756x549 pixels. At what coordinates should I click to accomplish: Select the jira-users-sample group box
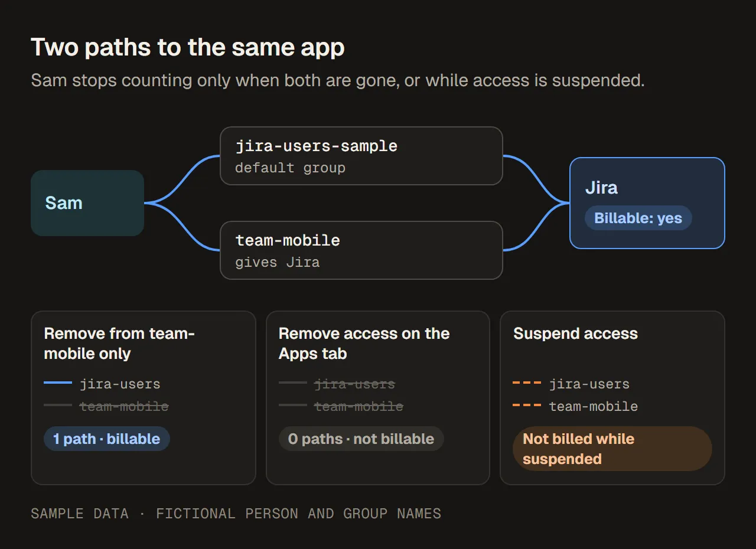click(361, 156)
